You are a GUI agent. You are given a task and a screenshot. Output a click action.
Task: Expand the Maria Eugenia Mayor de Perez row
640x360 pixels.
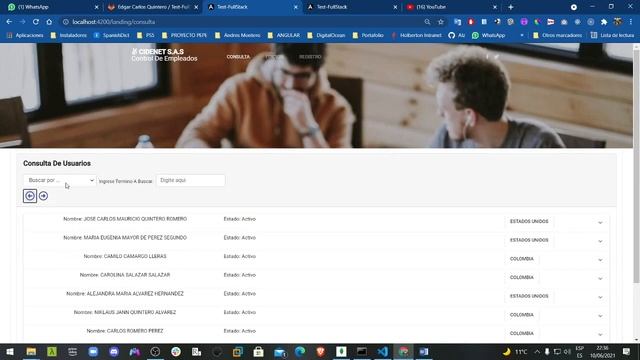point(600,241)
